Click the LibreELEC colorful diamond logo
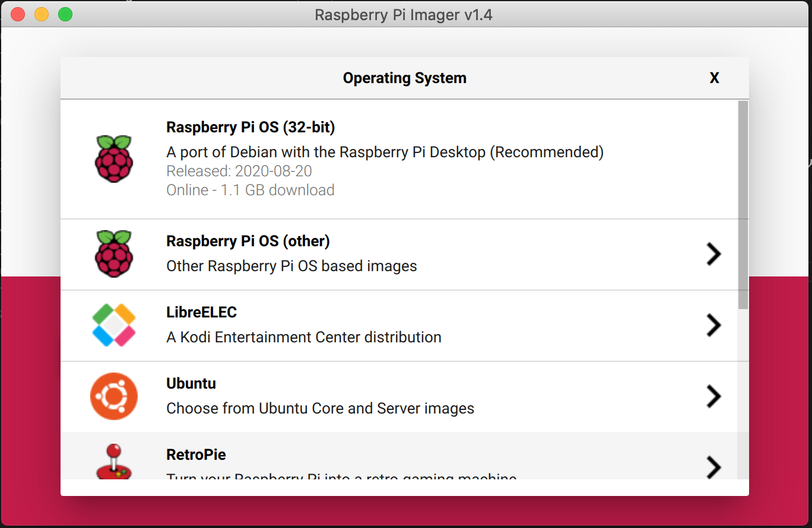The image size is (812, 528). (x=114, y=325)
